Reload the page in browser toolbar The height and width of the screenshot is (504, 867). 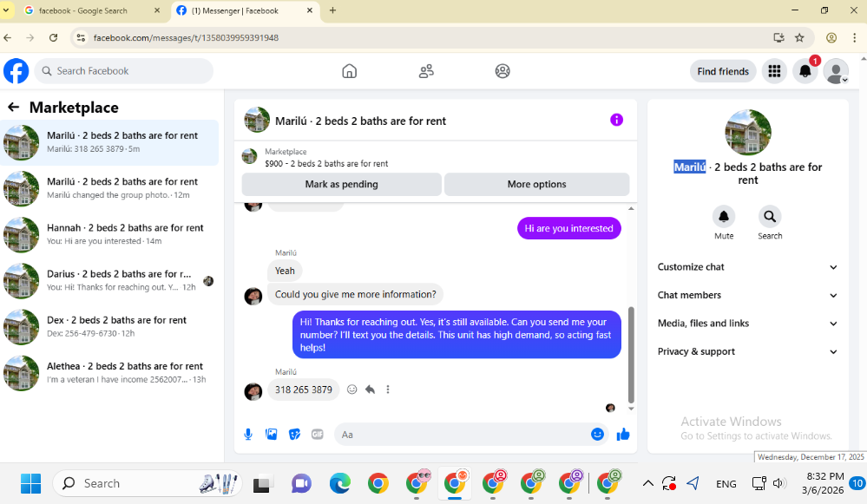[53, 37]
